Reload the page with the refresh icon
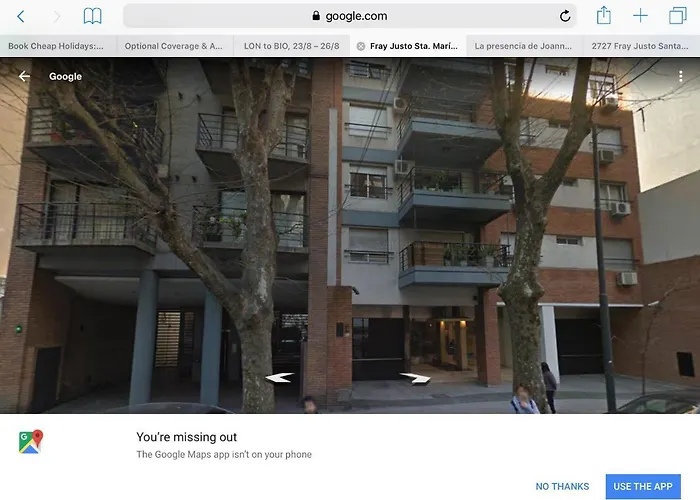 point(565,16)
